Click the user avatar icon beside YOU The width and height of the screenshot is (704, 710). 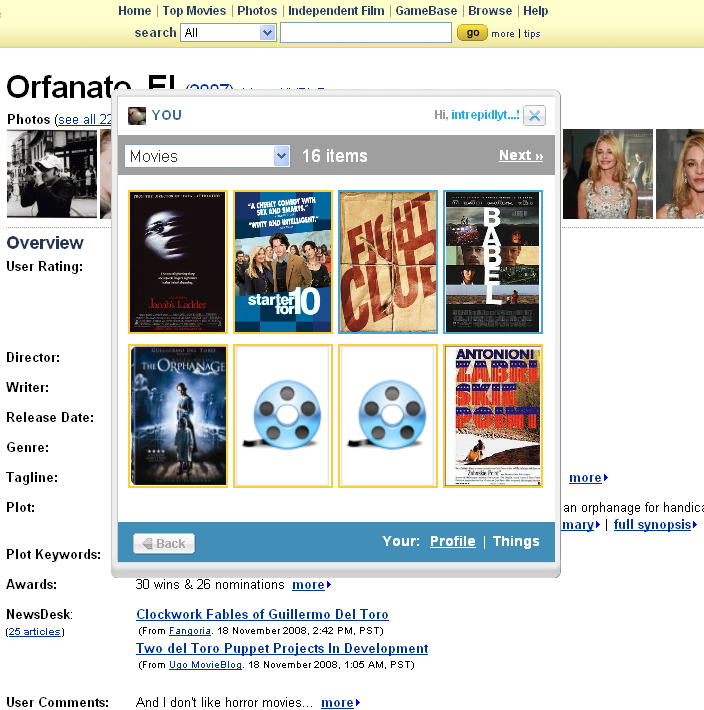click(137, 115)
